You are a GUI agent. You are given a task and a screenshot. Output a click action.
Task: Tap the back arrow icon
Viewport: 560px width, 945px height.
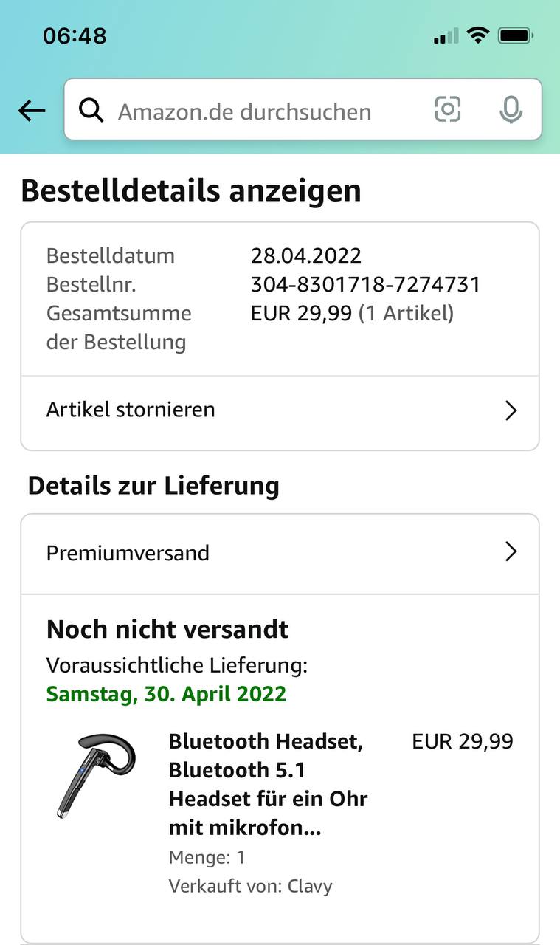(x=32, y=111)
